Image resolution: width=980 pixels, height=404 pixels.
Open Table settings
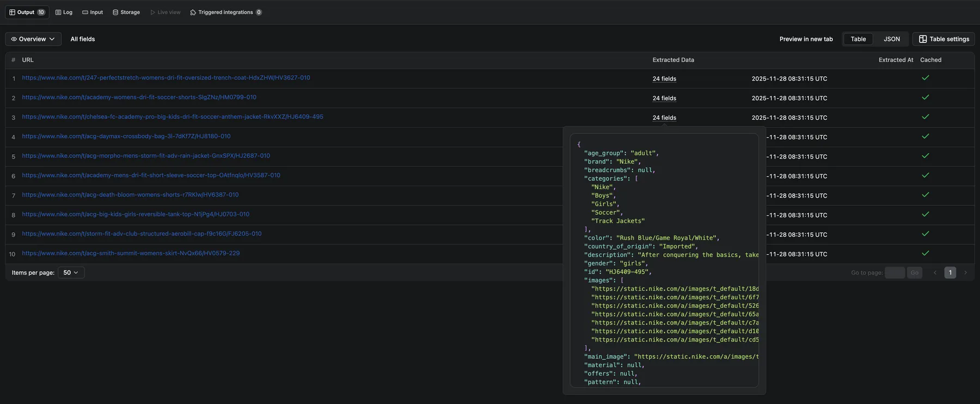pyautogui.click(x=944, y=39)
